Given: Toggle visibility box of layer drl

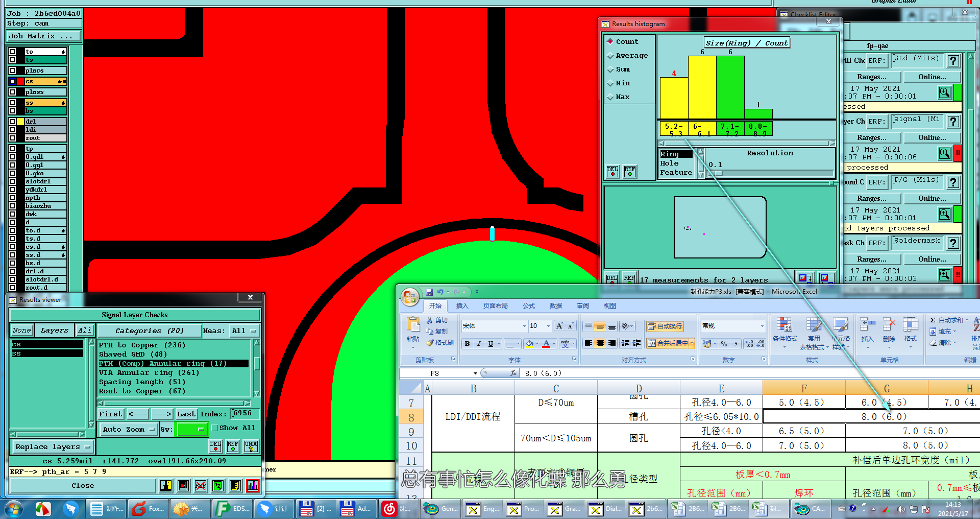Looking at the screenshot, I should (12, 122).
